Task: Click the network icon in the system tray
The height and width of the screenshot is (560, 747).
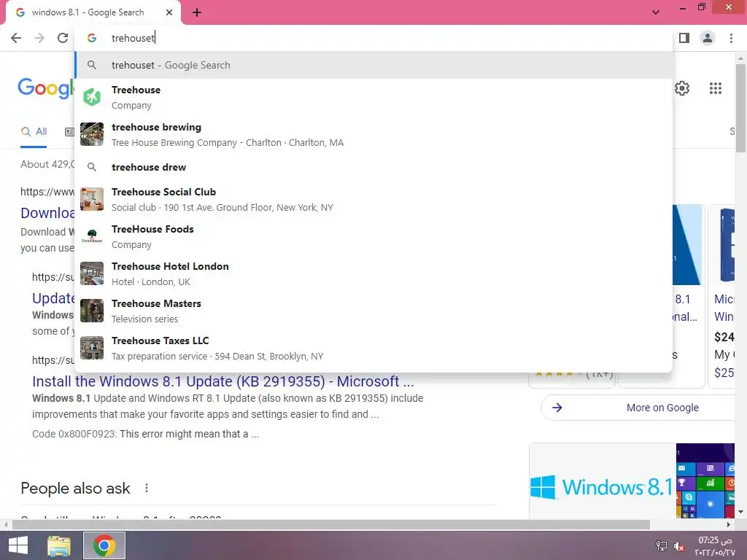Action: [x=661, y=545]
